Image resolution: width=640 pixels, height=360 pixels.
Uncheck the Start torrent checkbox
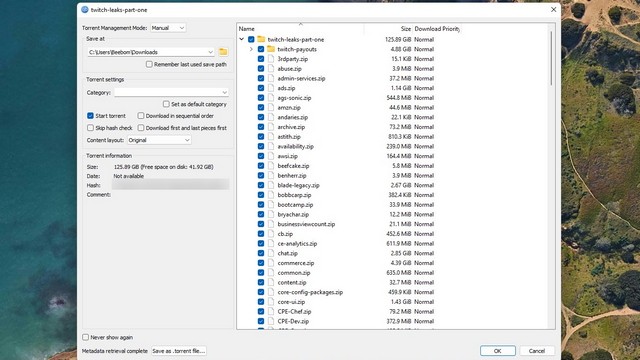(x=91, y=116)
